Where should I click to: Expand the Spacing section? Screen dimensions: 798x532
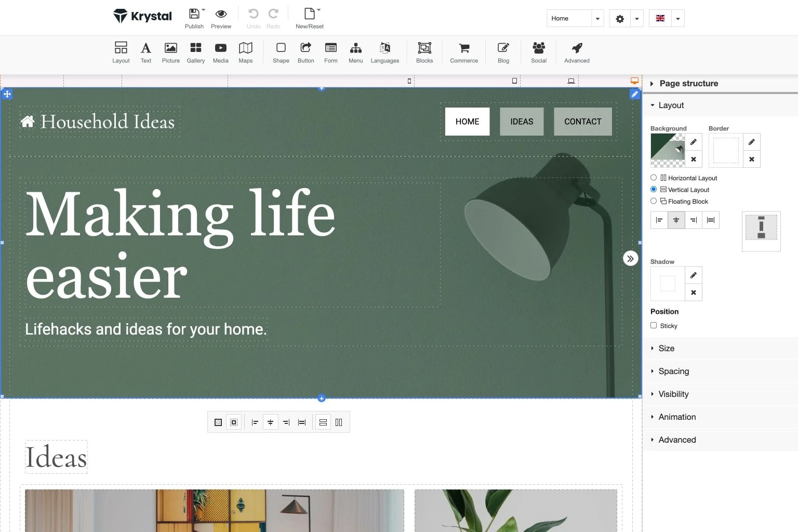click(673, 371)
